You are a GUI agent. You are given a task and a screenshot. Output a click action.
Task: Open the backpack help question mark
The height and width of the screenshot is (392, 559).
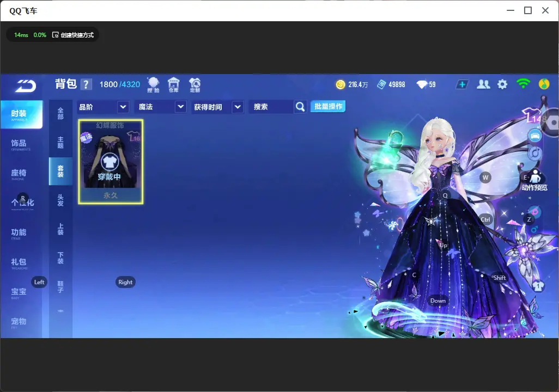[86, 84]
